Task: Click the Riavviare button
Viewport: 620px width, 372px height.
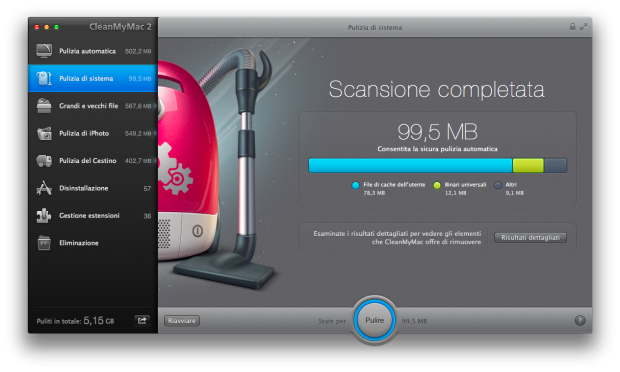Action: (182, 321)
